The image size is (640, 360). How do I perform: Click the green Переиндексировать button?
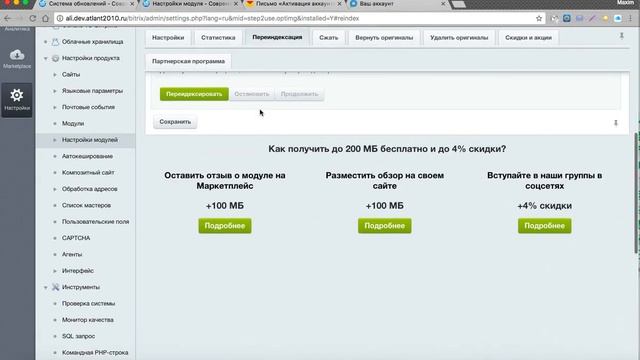(194, 94)
